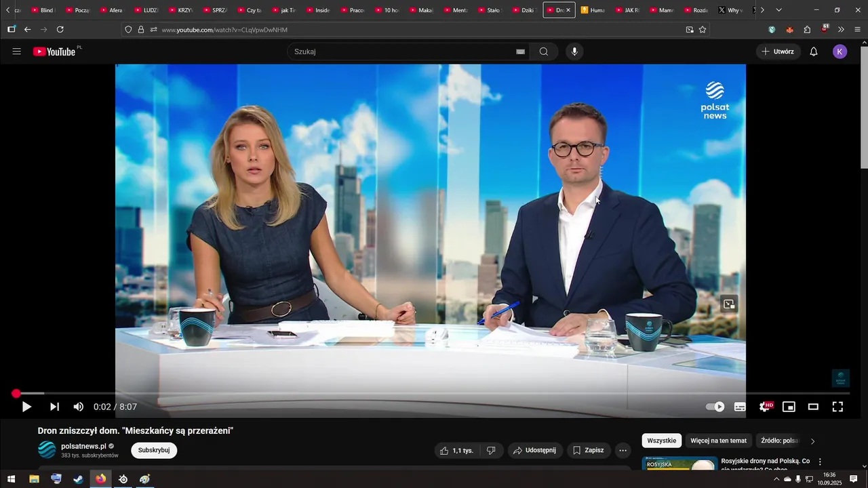Open the account avatar menu
868x488 pixels.
click(840, 52)
